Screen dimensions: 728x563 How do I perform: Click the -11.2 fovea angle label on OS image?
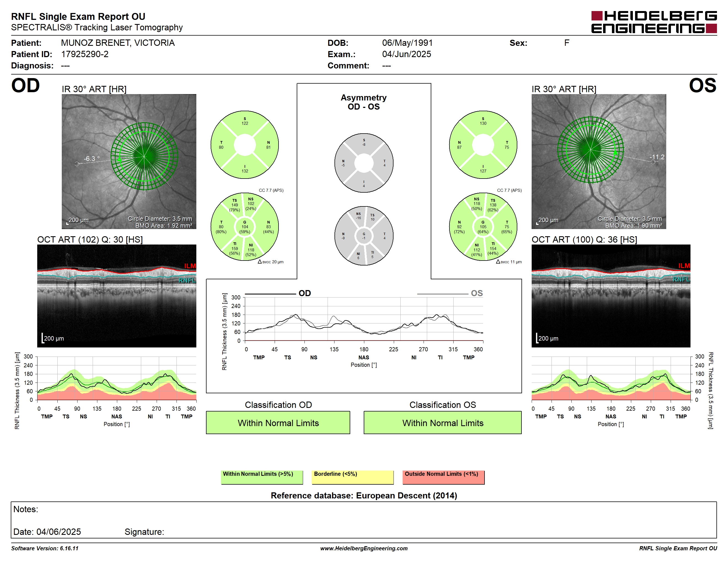[x=657, y=157]
